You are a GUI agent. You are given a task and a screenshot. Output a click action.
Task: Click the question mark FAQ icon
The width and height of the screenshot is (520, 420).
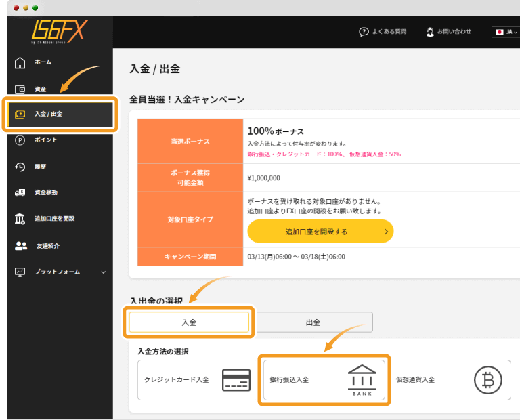[x=364, y=32]
